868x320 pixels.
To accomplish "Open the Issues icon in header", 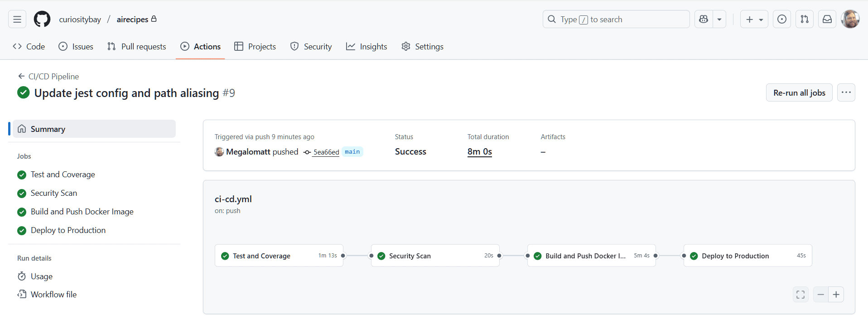I will click(x=782, y=19).
